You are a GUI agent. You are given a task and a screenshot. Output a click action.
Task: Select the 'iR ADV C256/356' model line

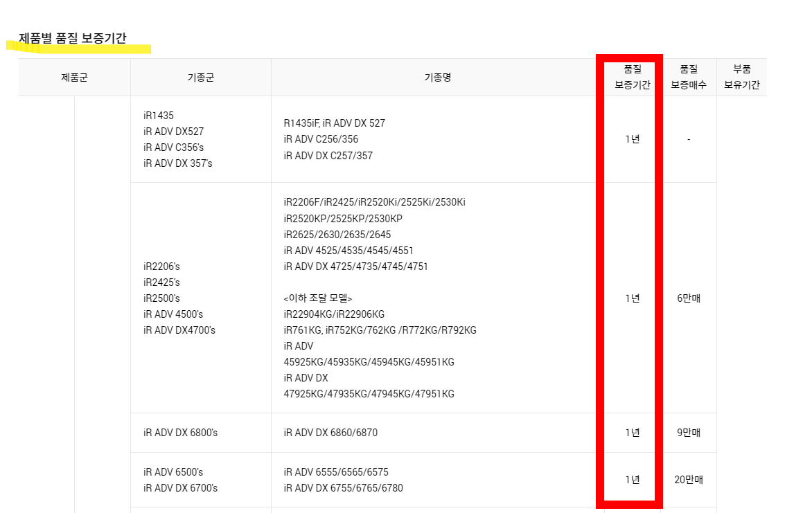pyautogui.click(x=321, y=139)
